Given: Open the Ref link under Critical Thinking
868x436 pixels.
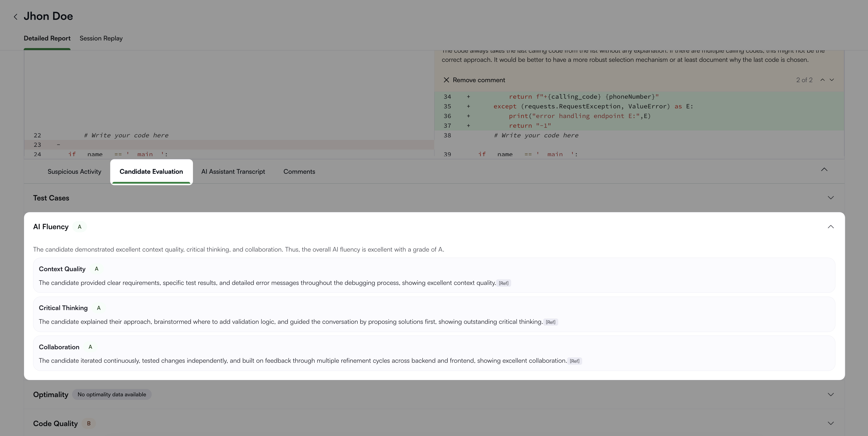Looking at the screenshot, I should click(x=550, y=322).
